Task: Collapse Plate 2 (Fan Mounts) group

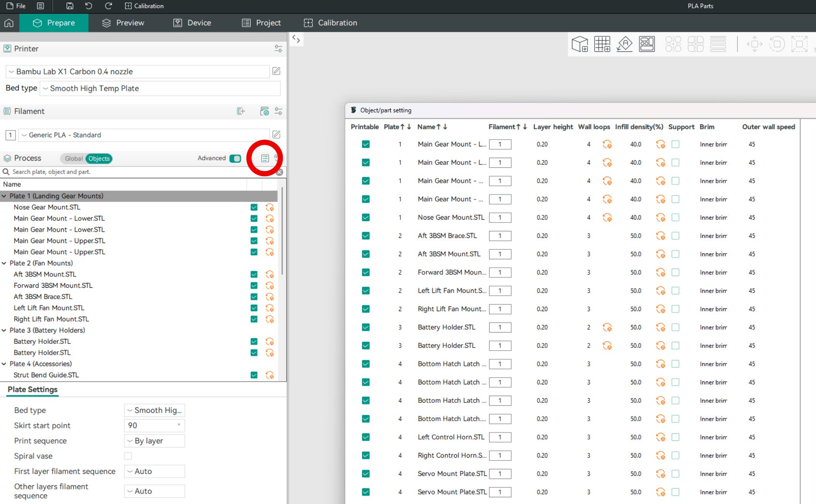Action: (4, 263)
